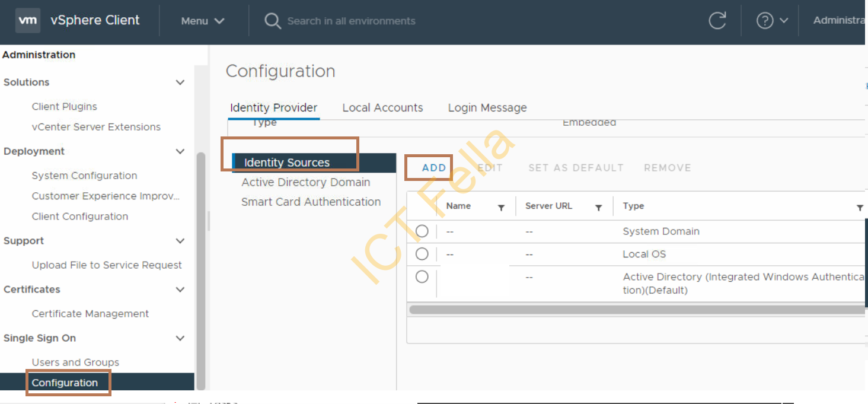Switch to the Login Message tab
Viewport: 868px width, 404px height.
(487, 108)
